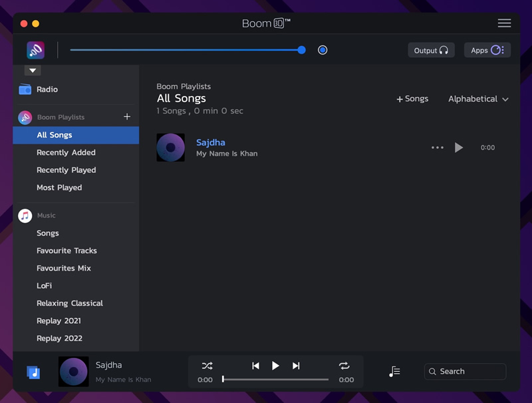
Task: Click the Sajdha song title link
Action: click(210, 142)
